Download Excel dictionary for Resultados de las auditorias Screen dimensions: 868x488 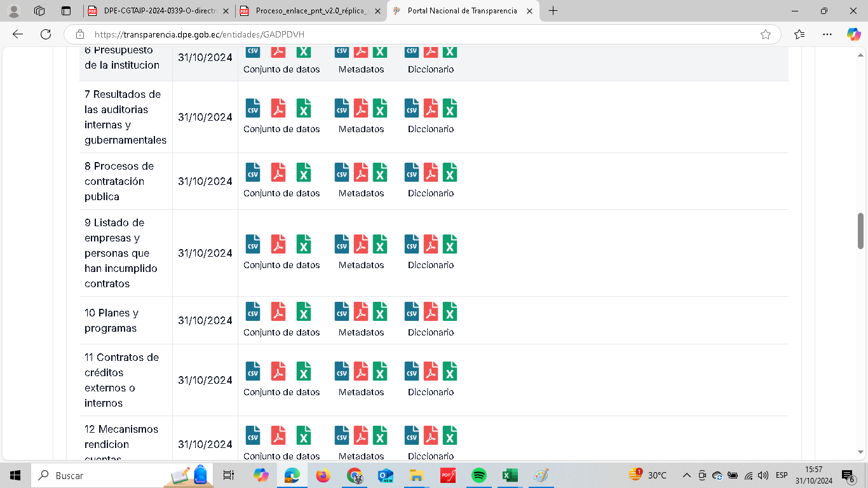[450, 109]
